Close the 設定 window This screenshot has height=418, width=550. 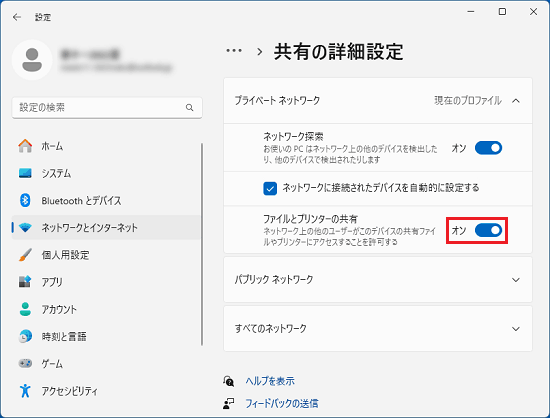click(534, 12)
